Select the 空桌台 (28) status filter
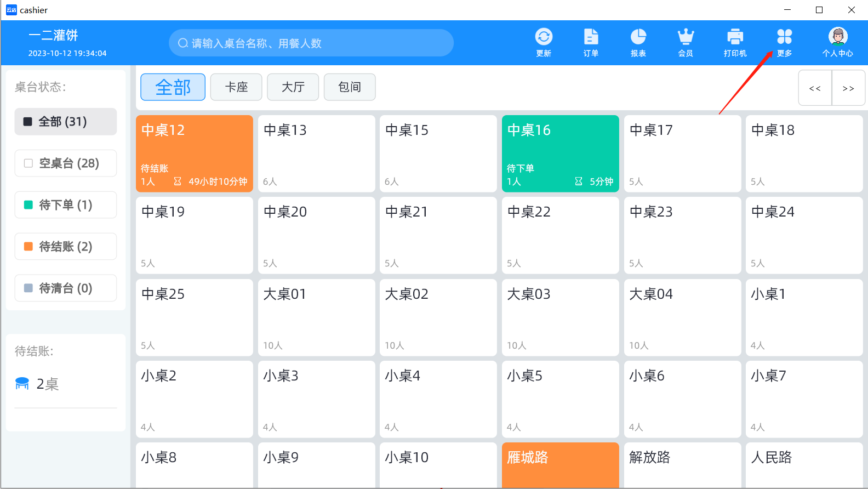This screenshot has width=868, height=489. (66, 163)
